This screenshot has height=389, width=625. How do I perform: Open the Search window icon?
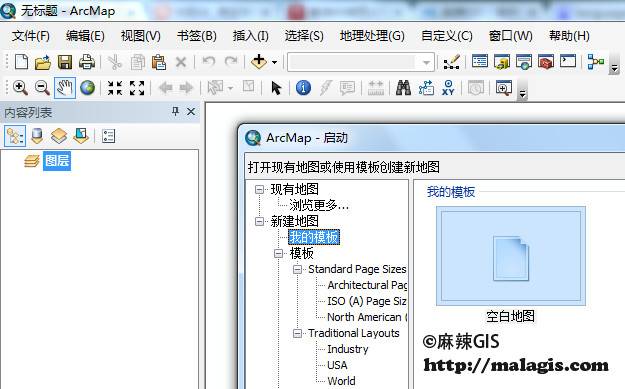(524, 62)
